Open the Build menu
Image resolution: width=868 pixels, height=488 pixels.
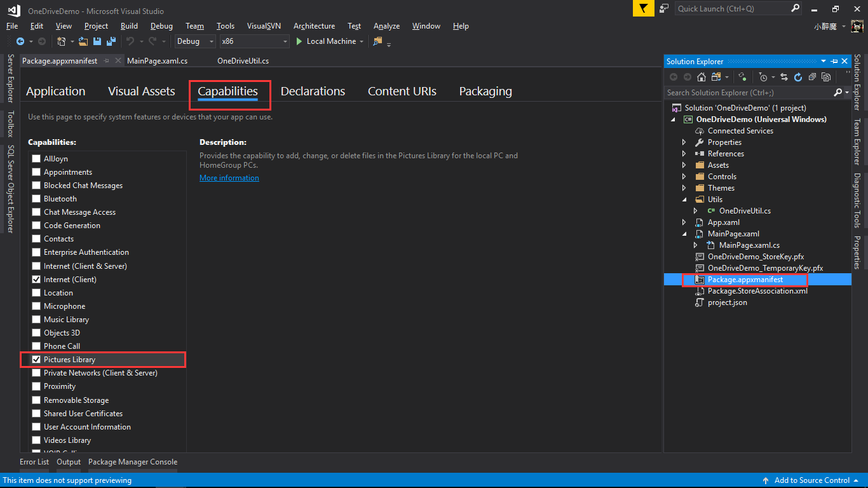tap(129, 26)
